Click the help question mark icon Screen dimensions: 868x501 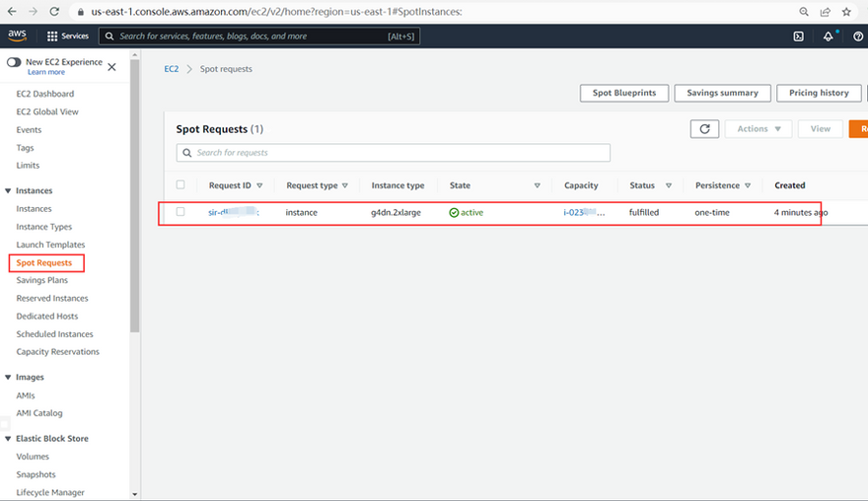858,36
